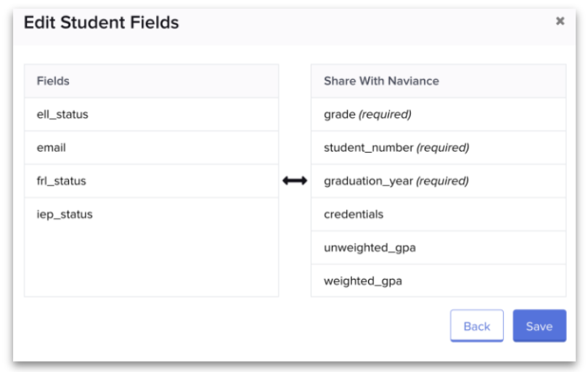Click the (required) label beside graduation_year
Image resolution: width=588 pixels, height=372 pixels.
coord(442,181)
